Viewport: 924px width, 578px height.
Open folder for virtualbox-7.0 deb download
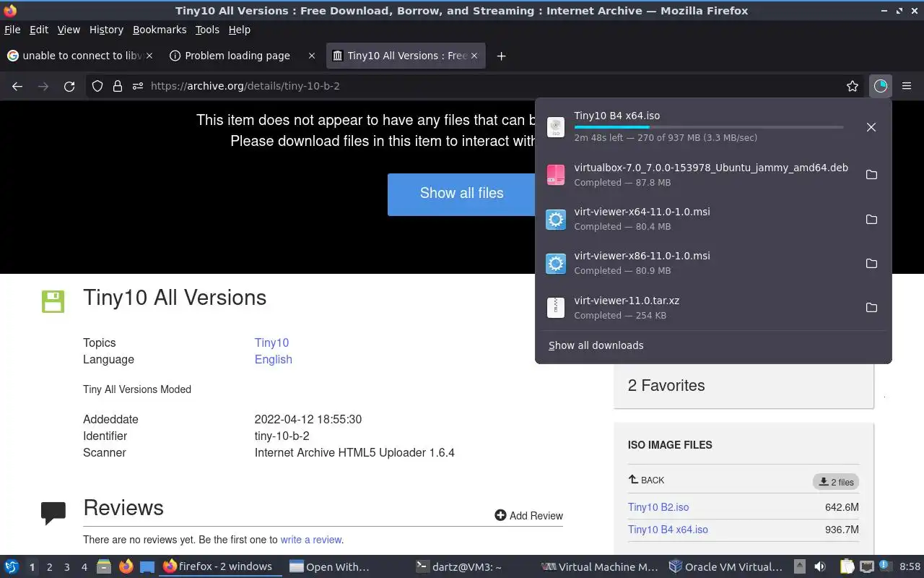[x=871, y=175]
